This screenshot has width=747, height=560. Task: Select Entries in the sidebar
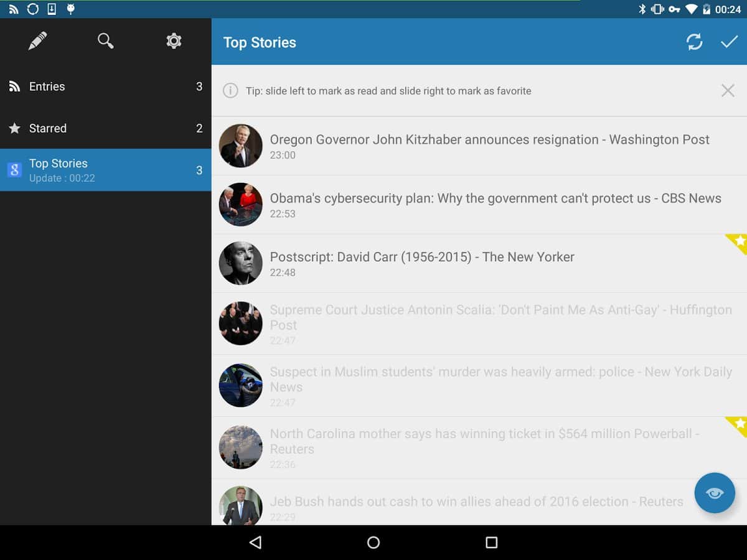pyautogui.click(x=106, y=86)
